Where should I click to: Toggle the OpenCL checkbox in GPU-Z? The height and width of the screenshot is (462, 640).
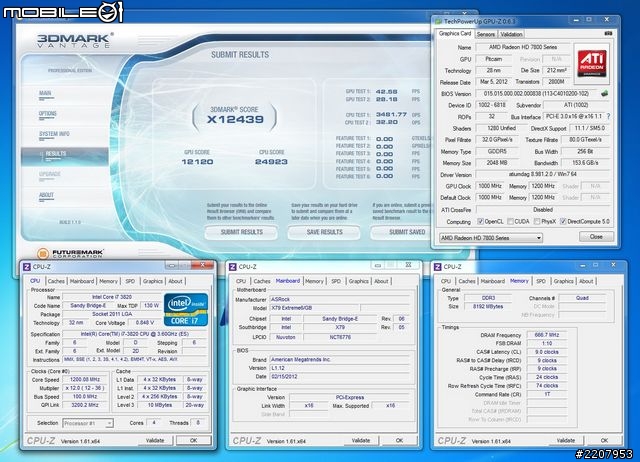pyautogui.click(x=480, y=221)
